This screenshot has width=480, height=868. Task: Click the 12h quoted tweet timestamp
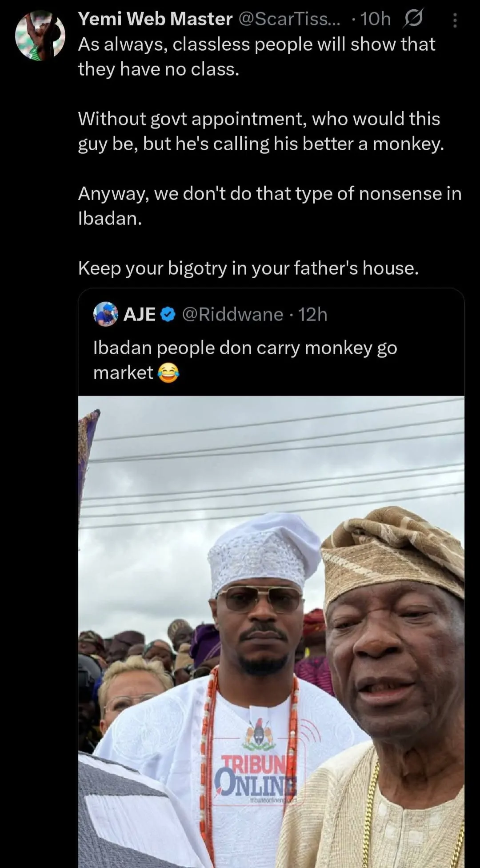coord(313,315)
